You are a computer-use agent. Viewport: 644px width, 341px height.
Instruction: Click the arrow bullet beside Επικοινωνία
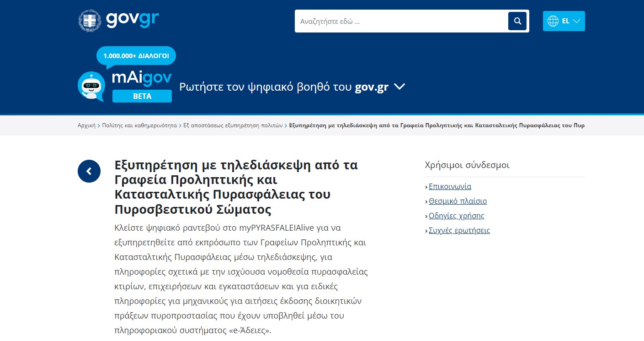pyautogui.click(x=426, y=187)
